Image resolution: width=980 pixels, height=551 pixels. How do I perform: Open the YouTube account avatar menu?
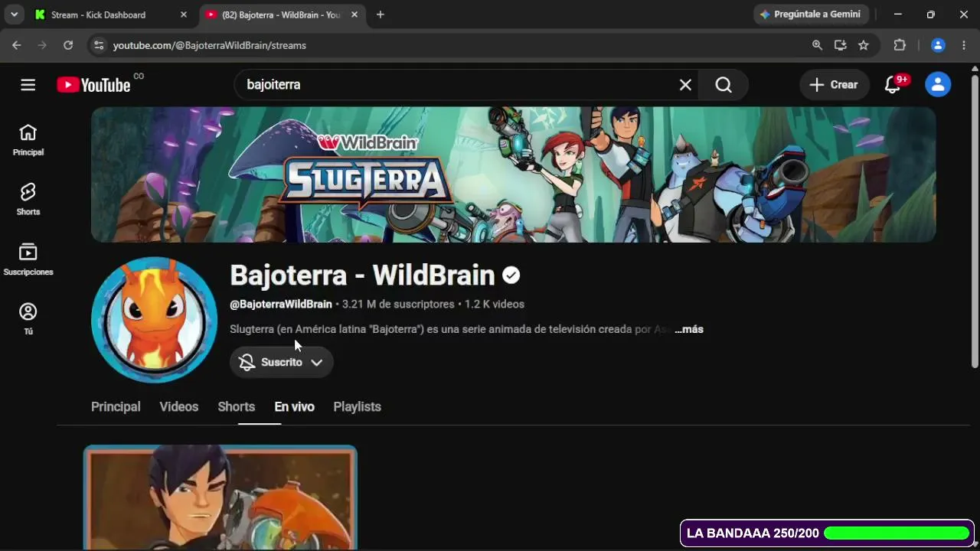(938, 85)
